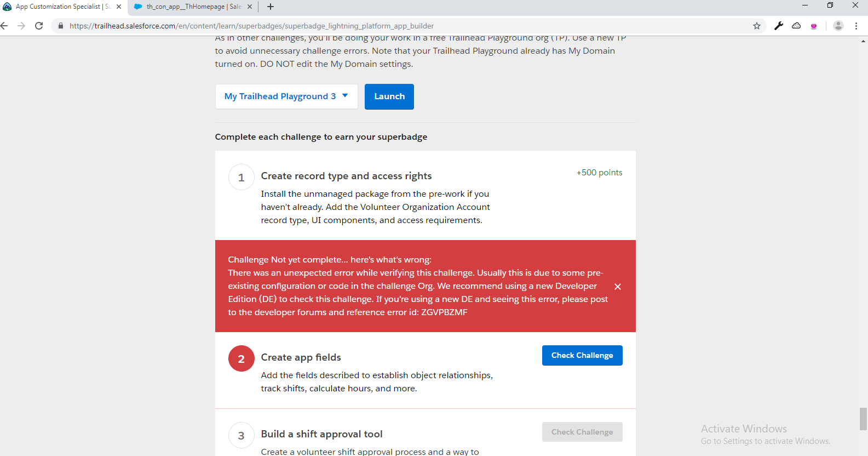Click the 'Build a shift approval tool' heading
868x456 pixels.
click(x=321, y=434)
